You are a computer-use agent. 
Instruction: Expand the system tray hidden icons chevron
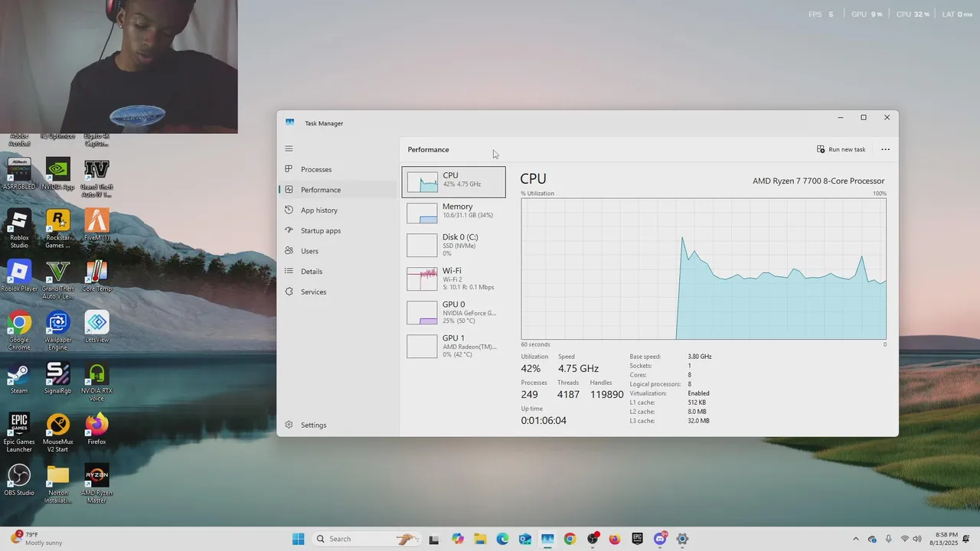pyautogui.click(x=855, y=539)
